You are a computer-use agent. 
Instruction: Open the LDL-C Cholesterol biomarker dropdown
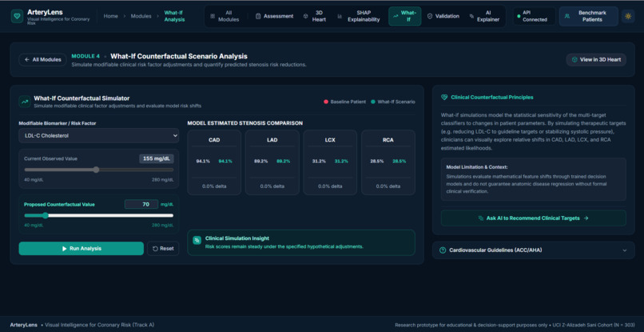point(98,135)
